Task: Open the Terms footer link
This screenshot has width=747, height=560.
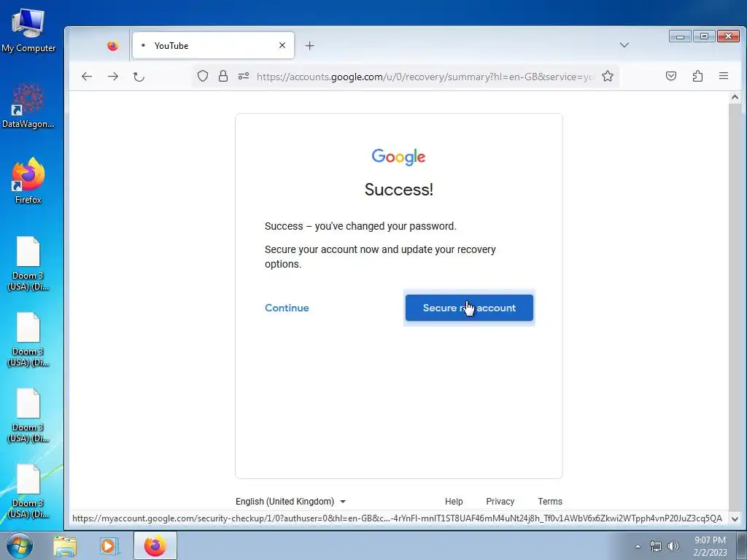Action: coord(550,502)
